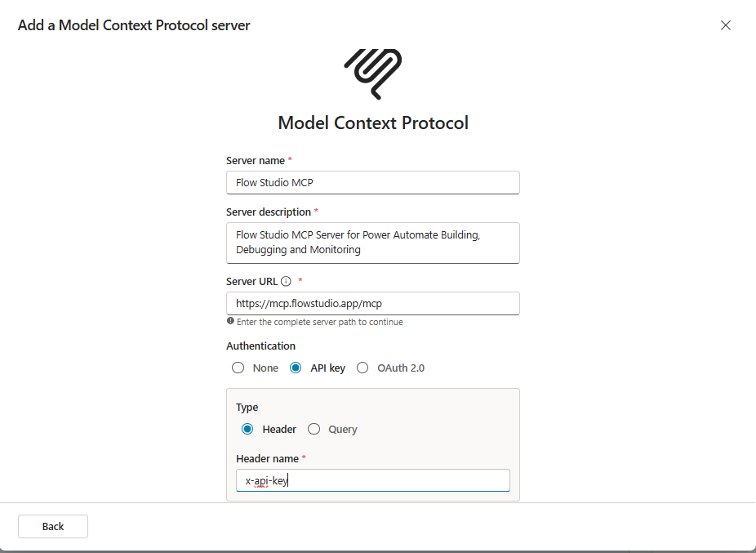Click the Server URL field with mcp.flowstudio.app

point(373,303)
